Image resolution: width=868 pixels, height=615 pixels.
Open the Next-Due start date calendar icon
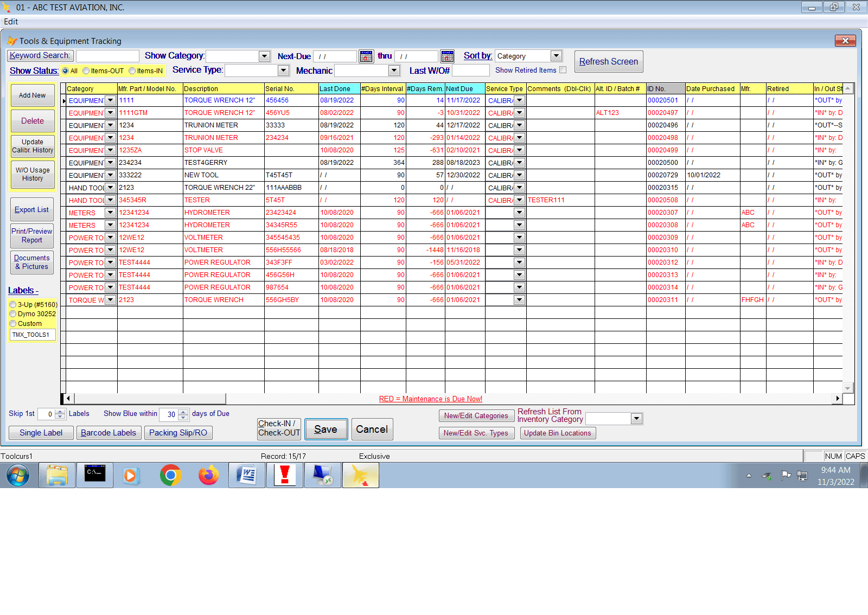point(366,56)
